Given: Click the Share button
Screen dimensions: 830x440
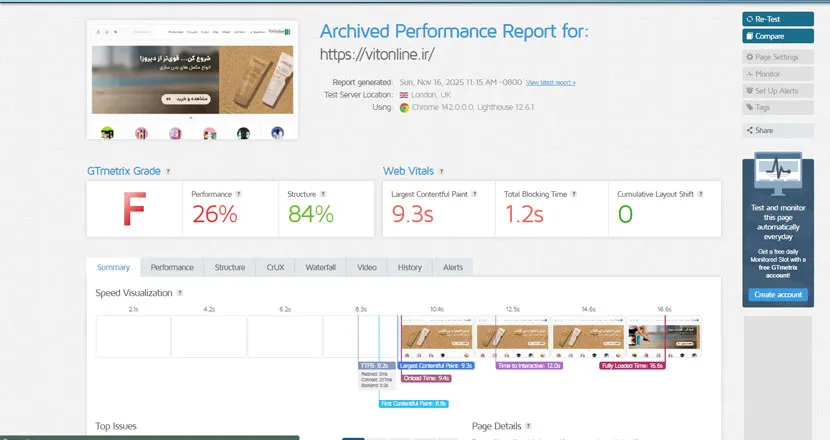Looking at the screenshot, I should coord(777,130).
